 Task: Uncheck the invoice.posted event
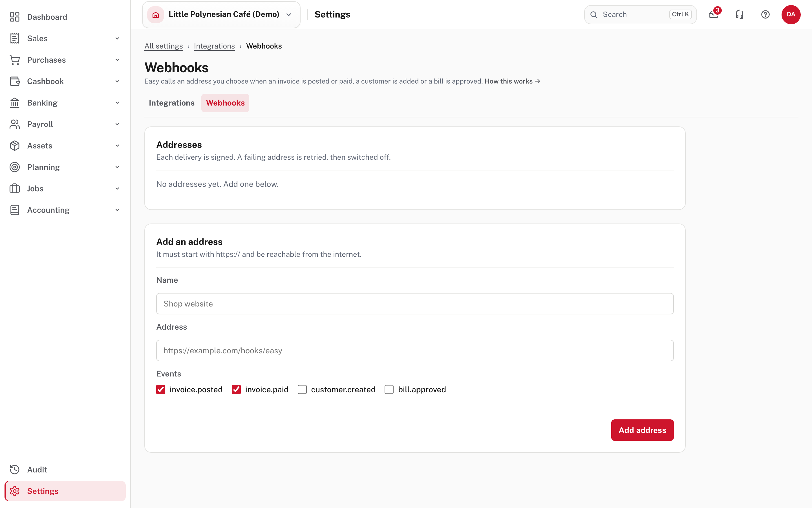[161, 389]
